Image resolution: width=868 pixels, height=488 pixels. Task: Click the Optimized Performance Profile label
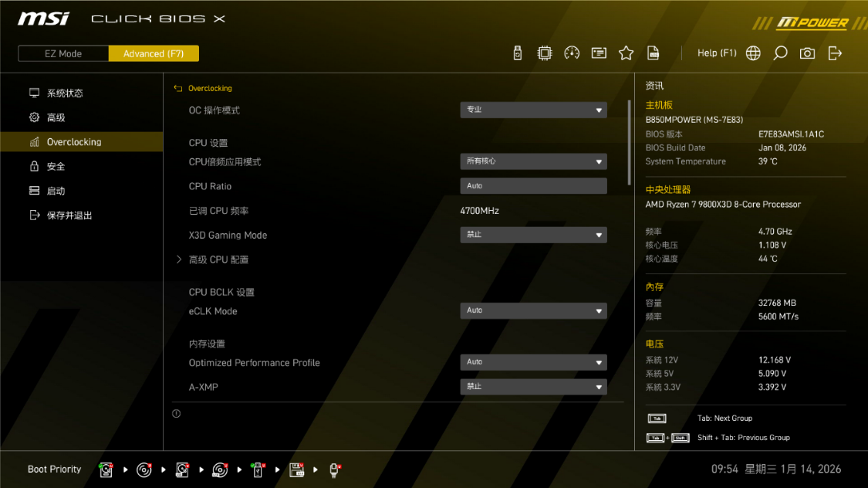tap(254, 363)
